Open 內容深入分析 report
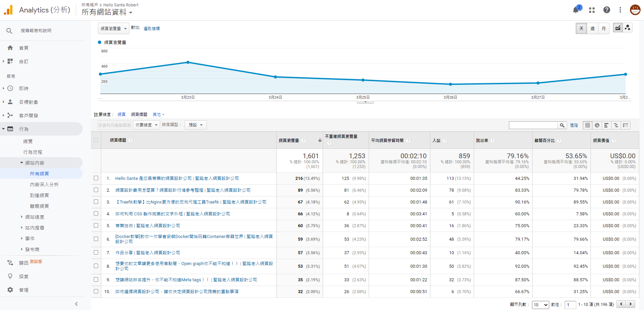 44,185
